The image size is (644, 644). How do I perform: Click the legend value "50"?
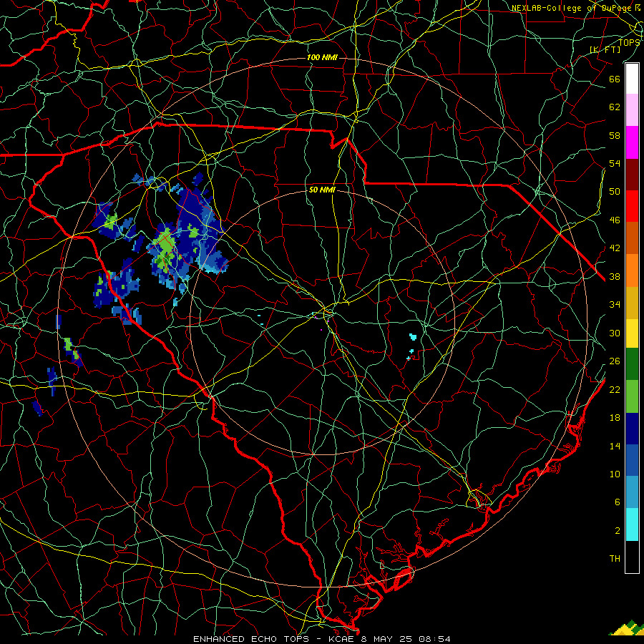point(615,191)
